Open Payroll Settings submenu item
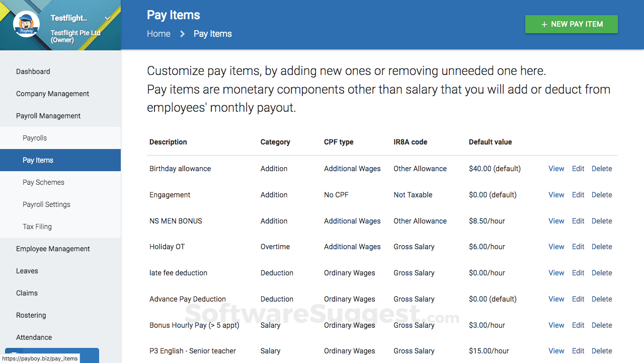 coord(46,204)
